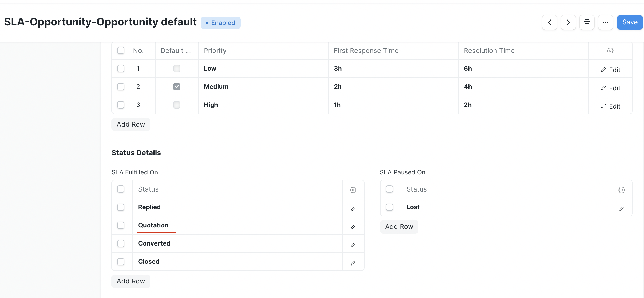Screen dimensions: 644x298
Task: Select all rows in SLA Fulfilled On table
Action: click(x=121, y=189)
